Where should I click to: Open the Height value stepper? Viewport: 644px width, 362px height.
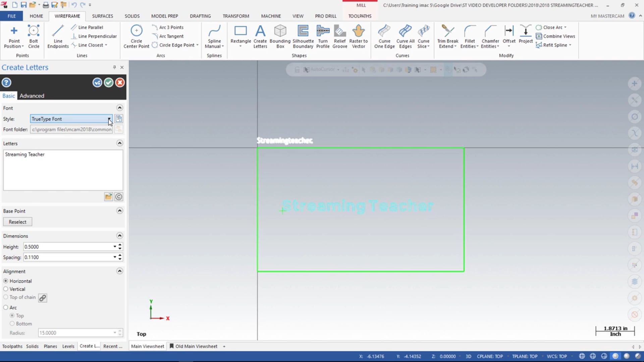(x=120, y=246)
